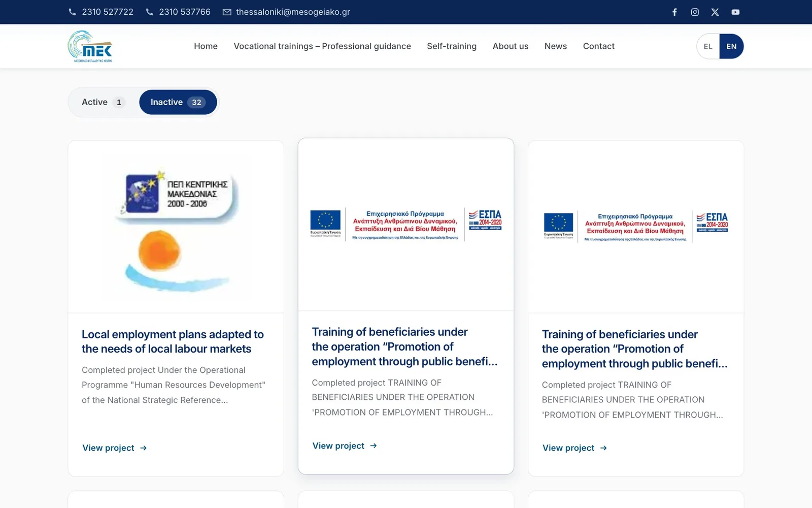The height and width of the screenshot is (508, 812).
Task: Click arrow icon next to first card's View project
Action: coord(143,448)
